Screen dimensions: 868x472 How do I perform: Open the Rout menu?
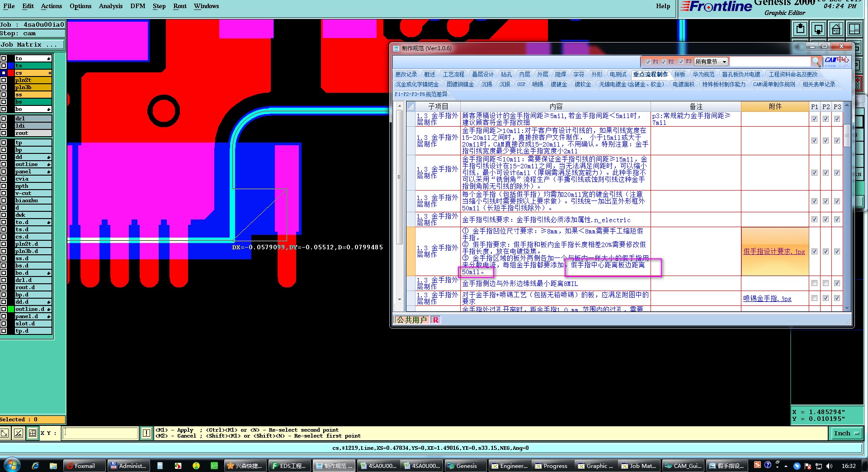click(179, 6)
